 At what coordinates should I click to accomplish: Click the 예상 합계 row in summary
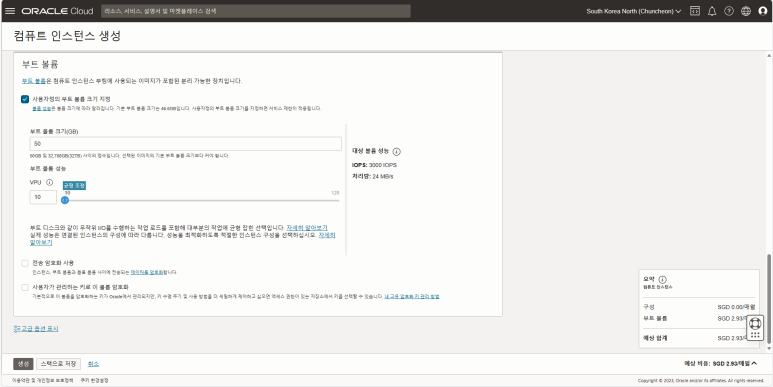(x=699, y=338)
